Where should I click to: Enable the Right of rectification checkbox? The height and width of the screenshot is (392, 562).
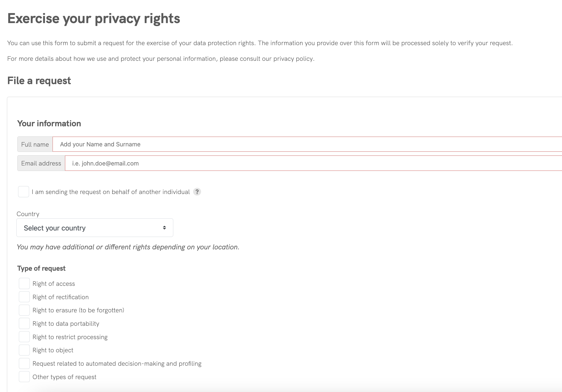pyautogui.click(x=24, y=297)
